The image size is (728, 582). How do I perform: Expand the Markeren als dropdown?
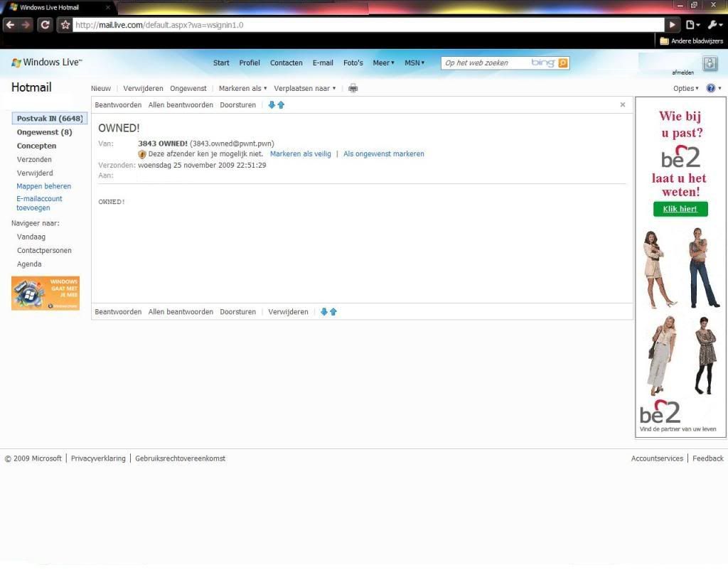point(243,88)
